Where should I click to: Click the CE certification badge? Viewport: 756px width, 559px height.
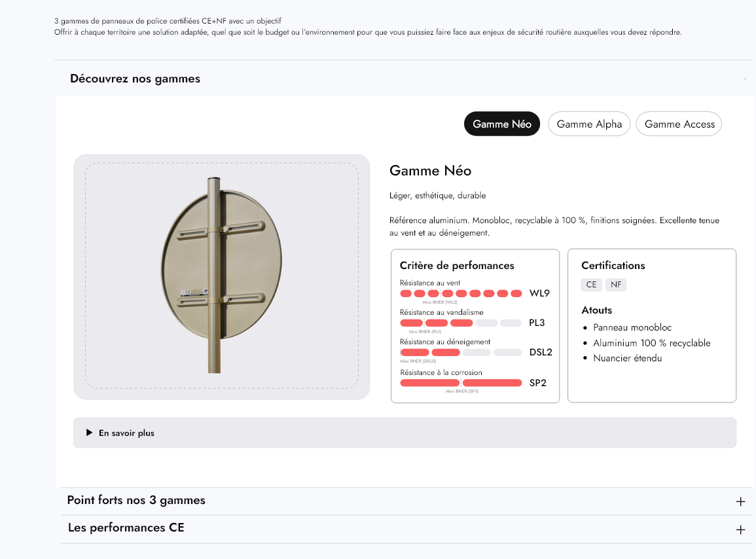tap(591, 285)
